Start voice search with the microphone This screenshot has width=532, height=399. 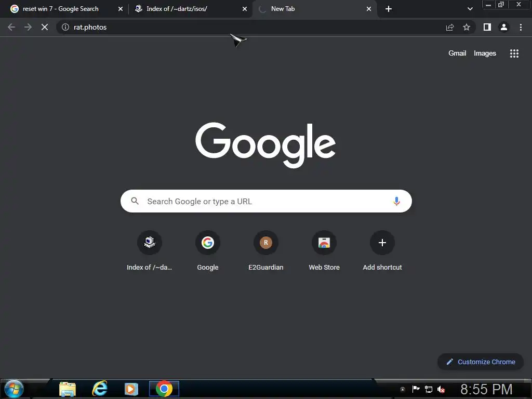point(396,201)
